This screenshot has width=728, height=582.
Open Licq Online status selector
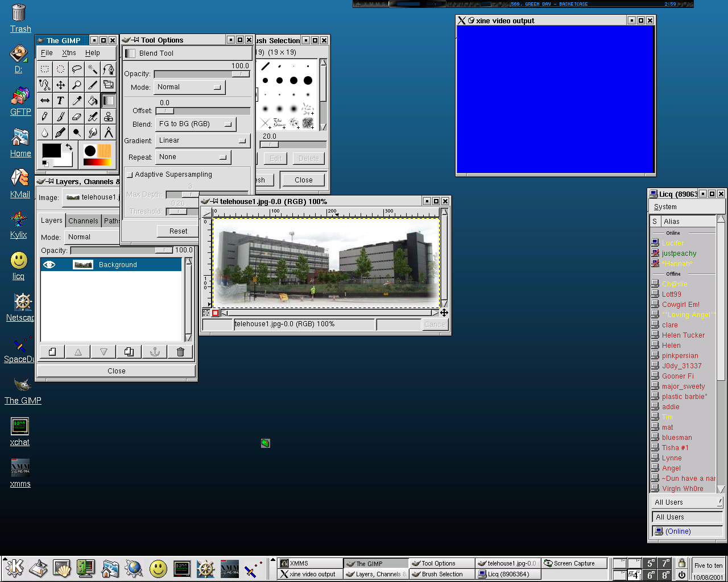(687, 531)
